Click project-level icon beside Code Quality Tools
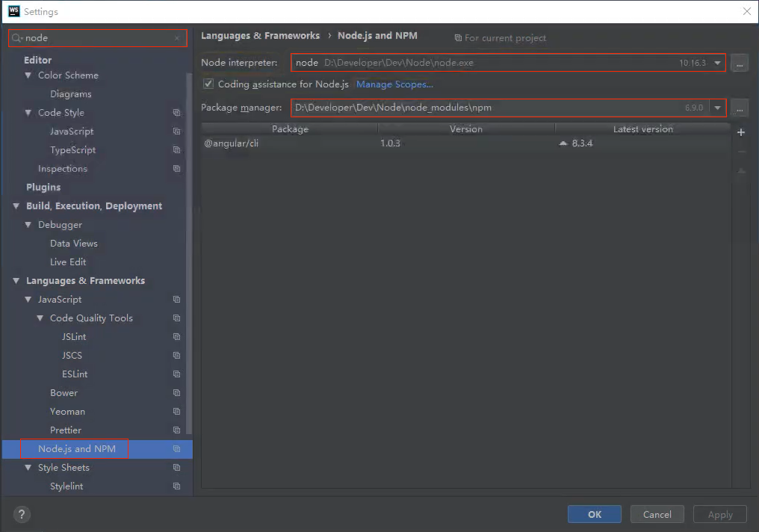This screenshot has width=759, height=532. (177, 318)
